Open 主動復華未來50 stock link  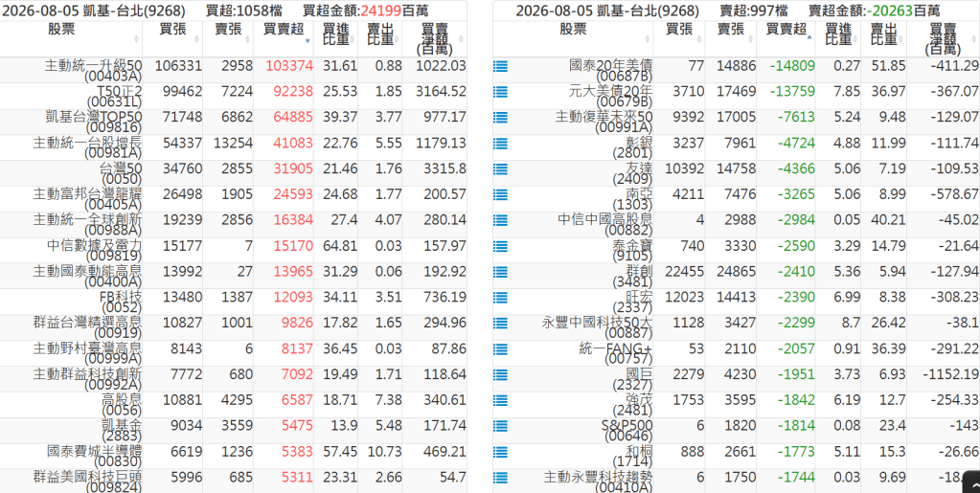(604, 122)
